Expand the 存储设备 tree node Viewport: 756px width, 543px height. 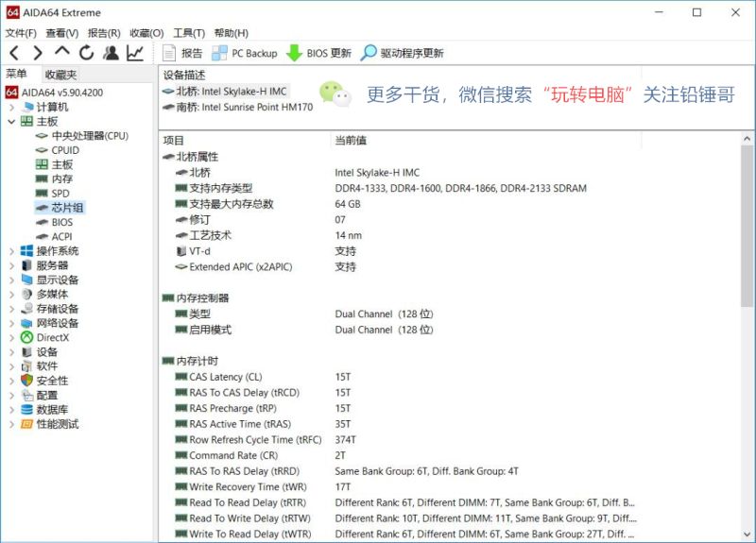click(x=12, y=309)
